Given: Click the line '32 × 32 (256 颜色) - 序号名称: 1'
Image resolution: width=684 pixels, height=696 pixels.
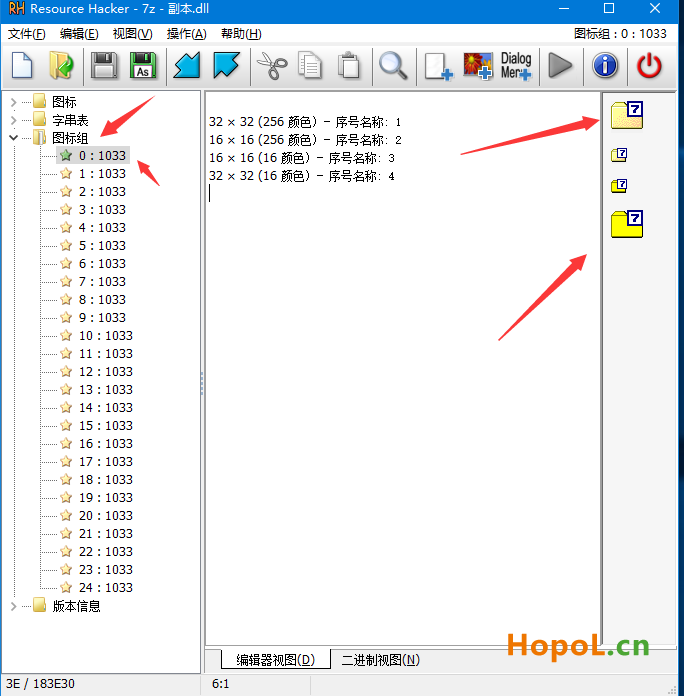Looking at the screenshot, I should [x=305, y=122].
